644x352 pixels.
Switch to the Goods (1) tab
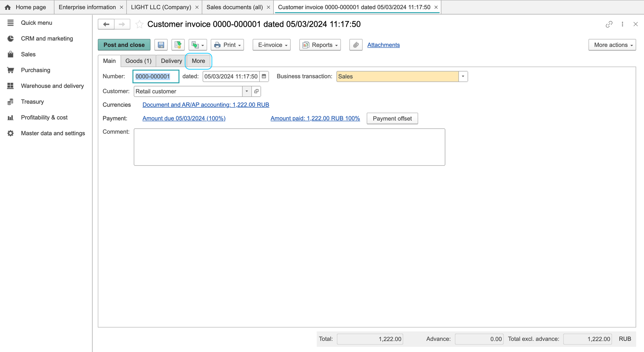[138, 61]
